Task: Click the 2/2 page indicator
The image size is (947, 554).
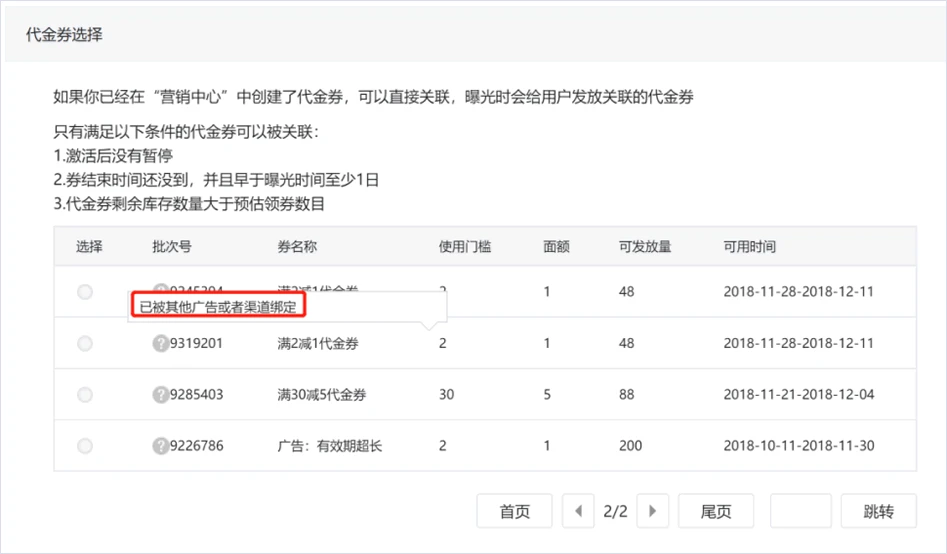Action: click(x=615, y=511)
